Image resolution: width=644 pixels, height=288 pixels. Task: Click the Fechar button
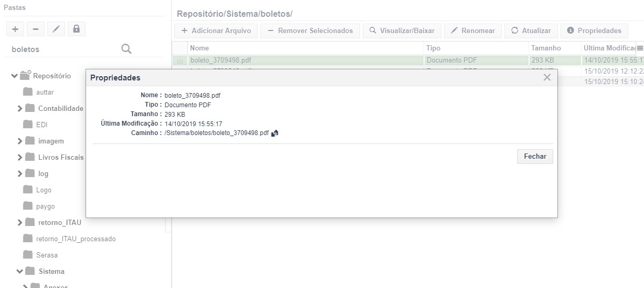coord(535,156)
